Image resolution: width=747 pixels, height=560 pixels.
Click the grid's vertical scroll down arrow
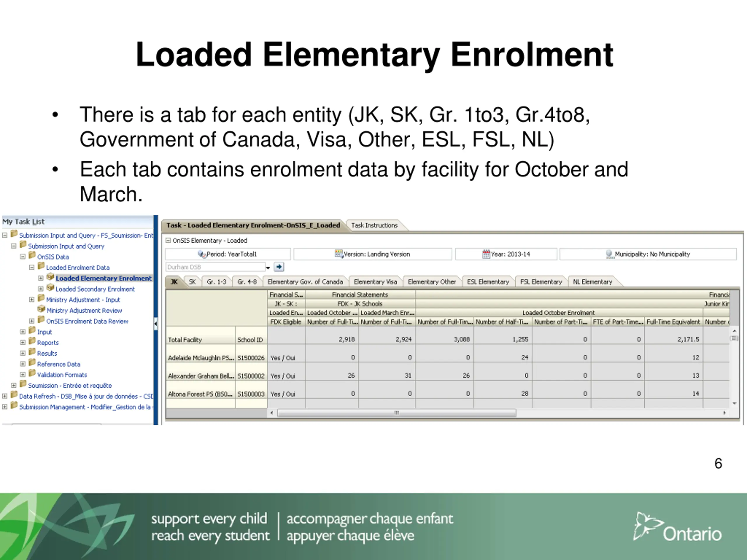tap(734, 403)
